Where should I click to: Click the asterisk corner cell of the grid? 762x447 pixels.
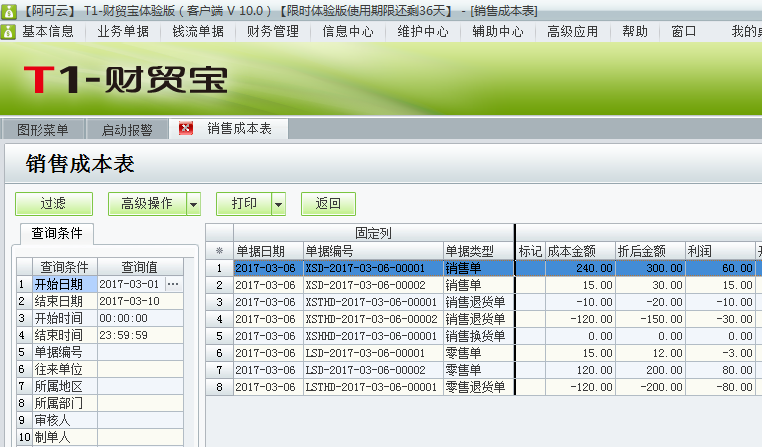point(219,251)
